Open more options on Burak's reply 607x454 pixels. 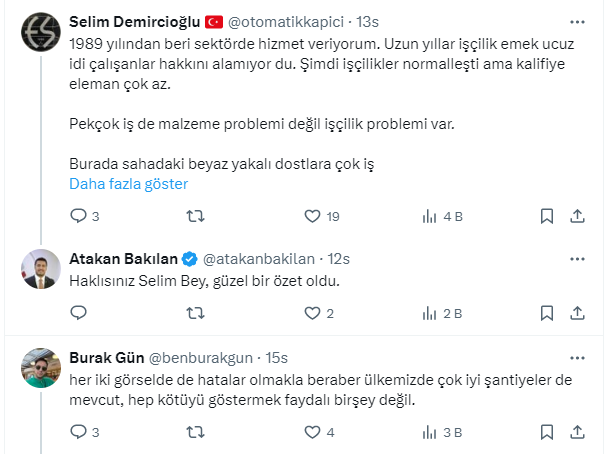tap(577, 357)
